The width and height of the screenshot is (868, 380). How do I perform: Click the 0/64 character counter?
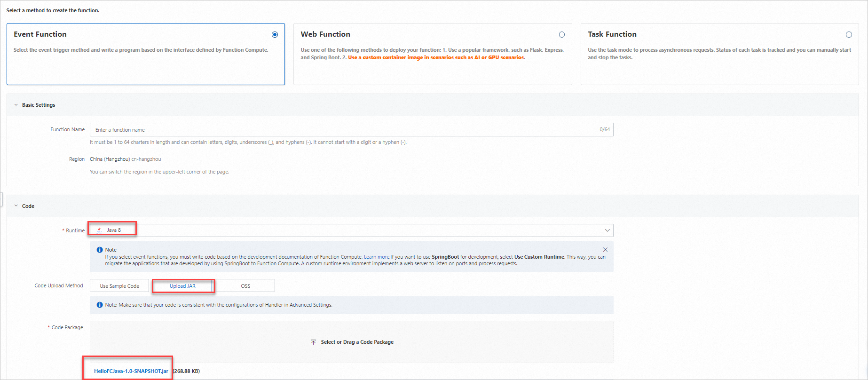[x=605, y=129]
